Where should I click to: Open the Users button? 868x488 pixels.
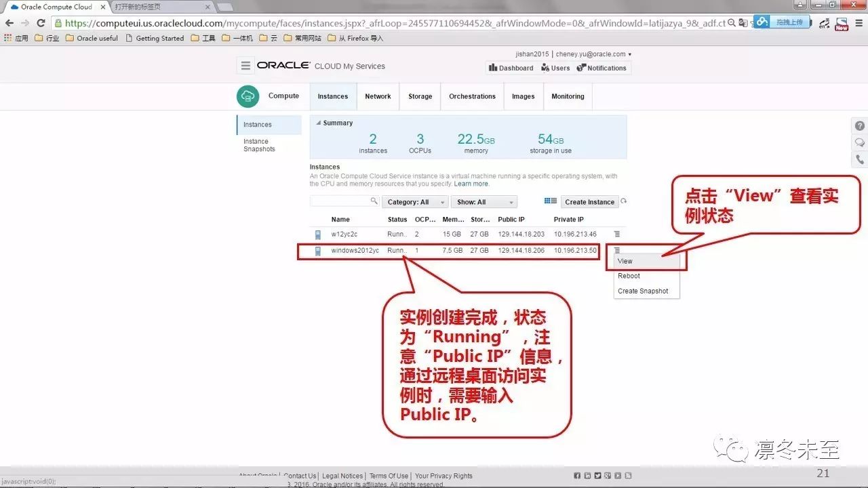(555, 68)
